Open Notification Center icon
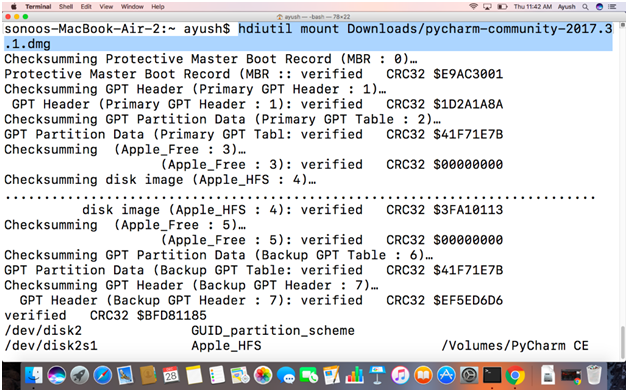The width and height of the screenshot is (628, 392). (x=612, y=6)
